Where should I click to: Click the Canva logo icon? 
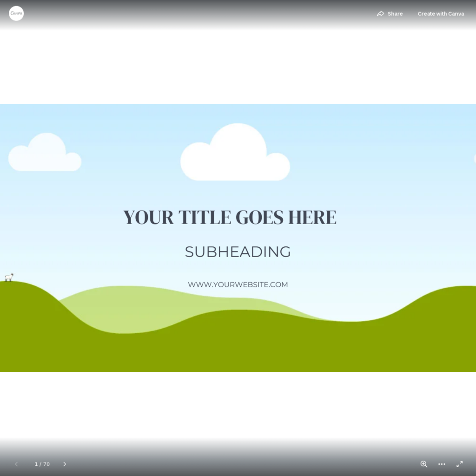(16, 13)
